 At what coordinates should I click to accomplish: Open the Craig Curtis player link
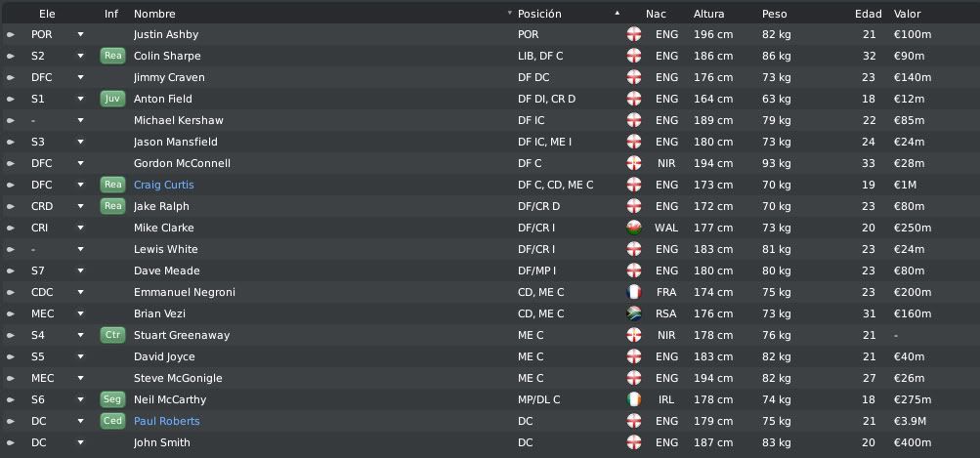click(x=164, y=185)
